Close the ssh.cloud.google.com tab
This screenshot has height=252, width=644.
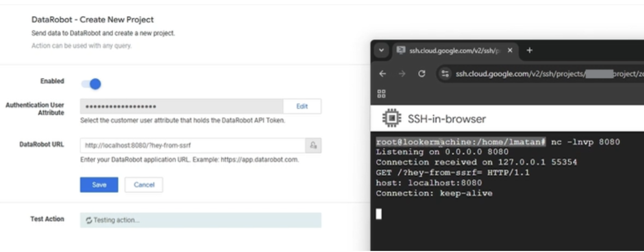coord(510,51)
